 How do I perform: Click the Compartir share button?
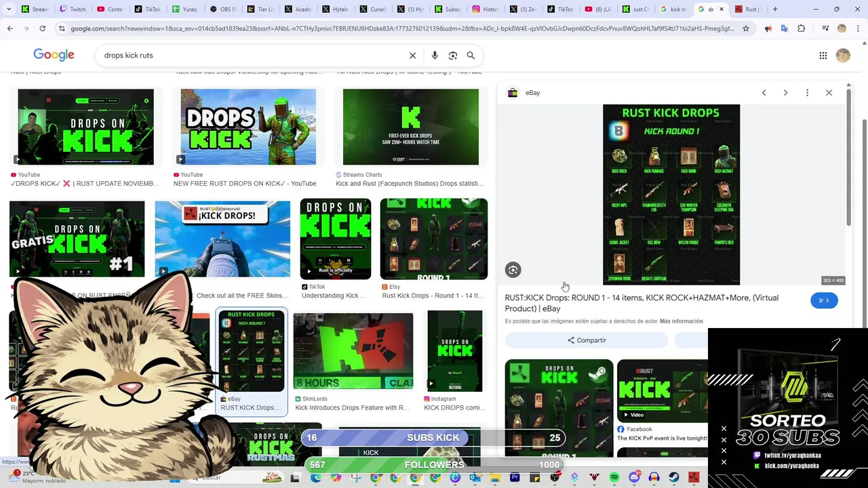tap(587, 340)
